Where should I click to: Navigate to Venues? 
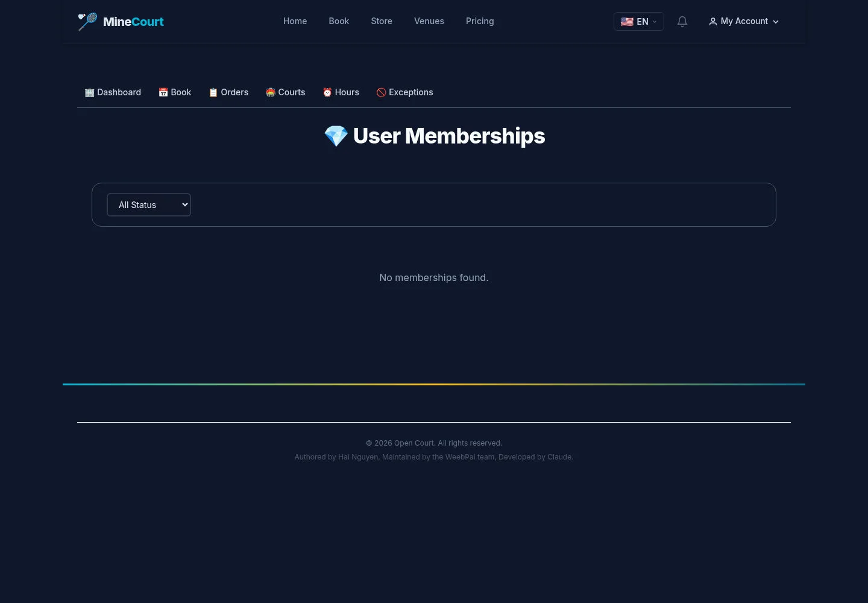(x=429, y=21)
